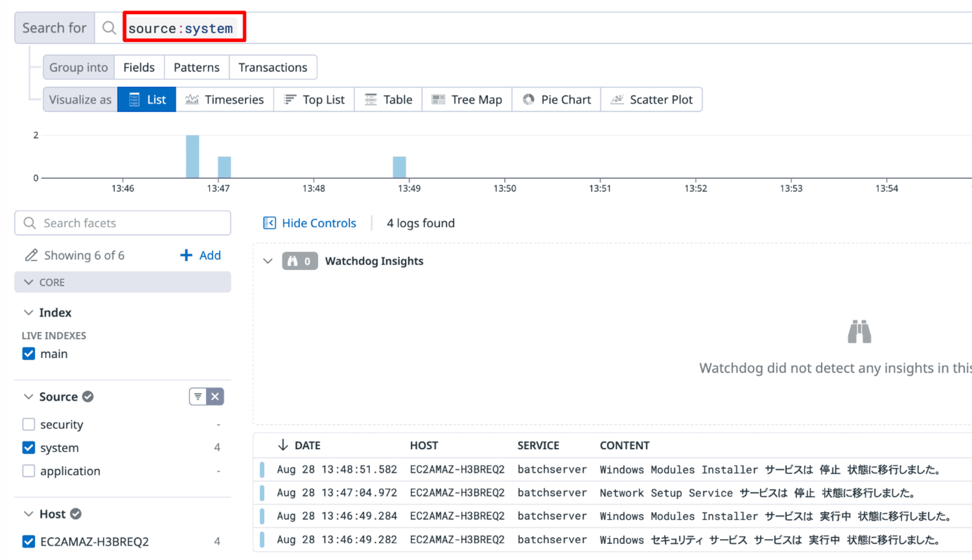Visualize as List
The image size is (972, 560).
147,100
